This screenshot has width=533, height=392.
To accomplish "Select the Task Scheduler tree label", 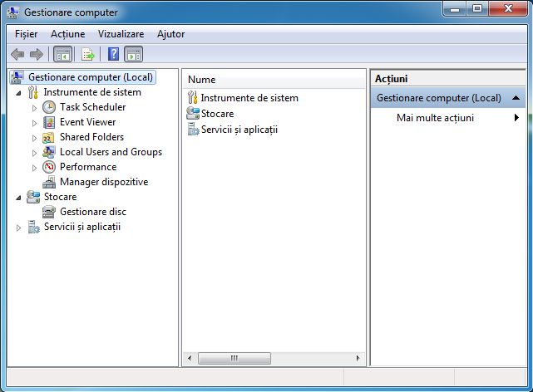I will (93, 107).
